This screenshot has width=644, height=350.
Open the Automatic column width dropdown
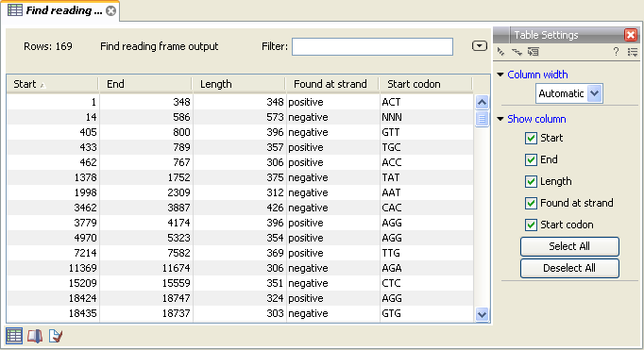point(594,93)
